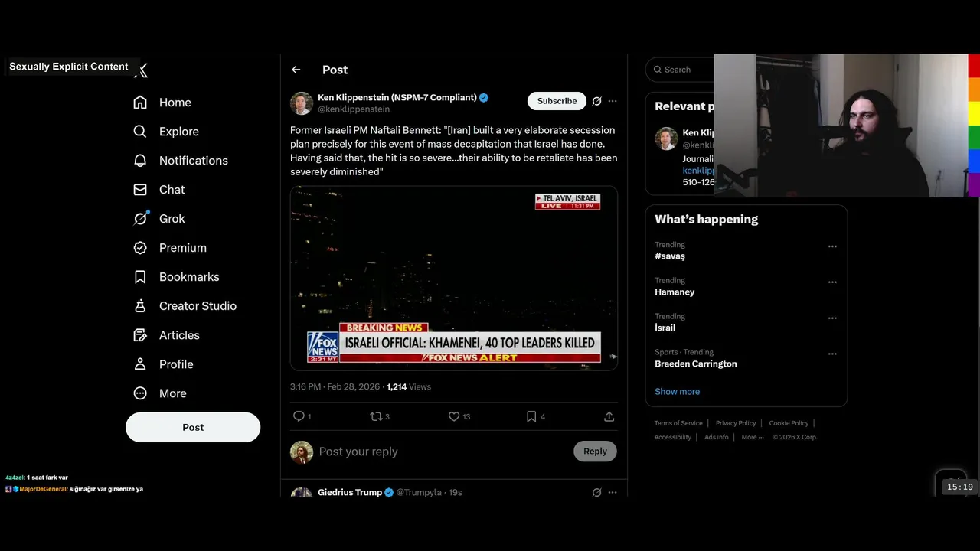Go back with the arrow icon

pos(296,70)
